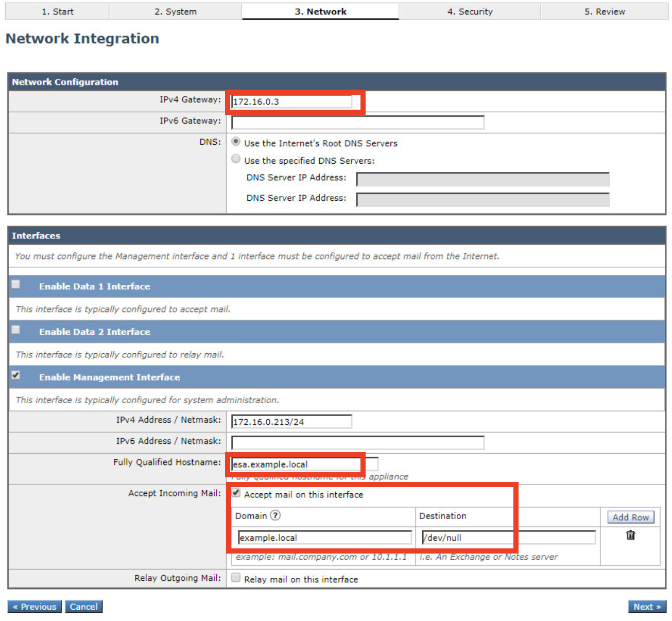Viewport: 672px width, 621px height.
Task: Switch to the 2. System tab
Action: click(175, 11)
